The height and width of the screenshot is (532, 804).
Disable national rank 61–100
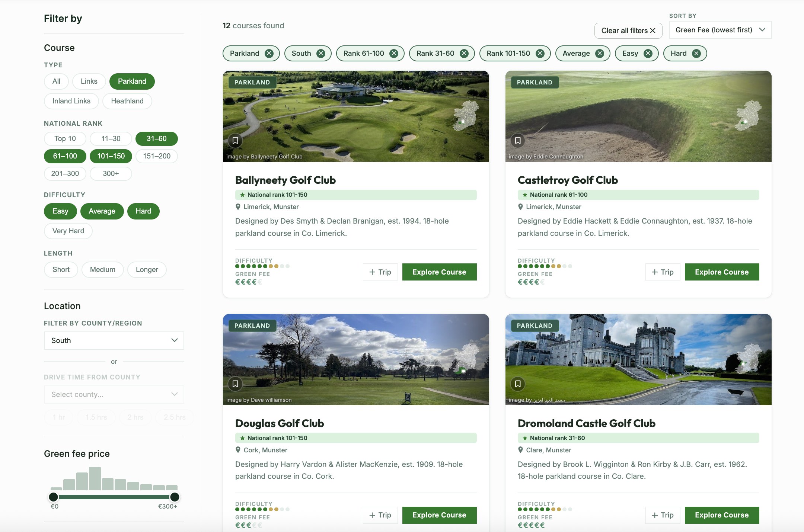click(65, 156)
